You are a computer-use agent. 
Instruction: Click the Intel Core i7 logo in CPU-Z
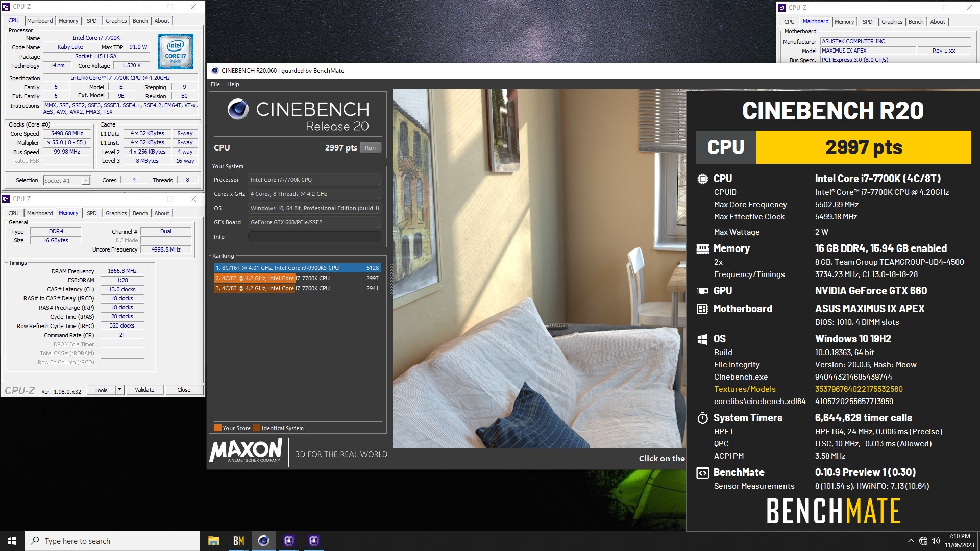[x=175, y=51]
